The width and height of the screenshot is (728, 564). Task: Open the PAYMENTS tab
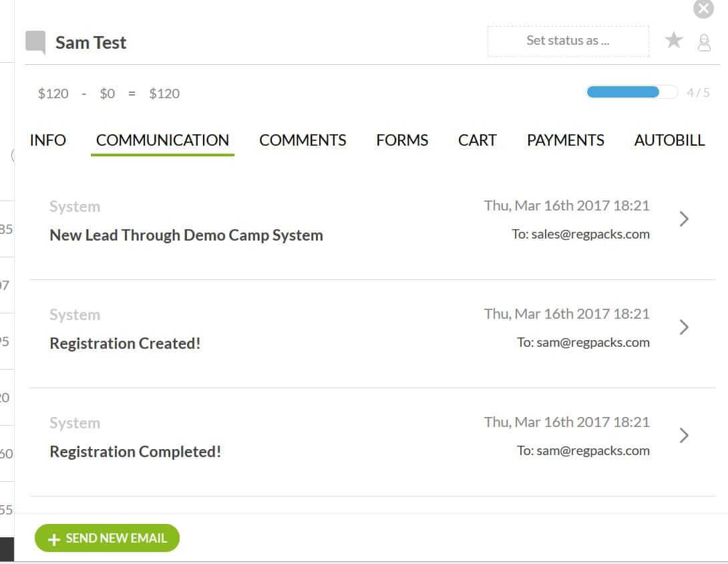tap(565, 140)
